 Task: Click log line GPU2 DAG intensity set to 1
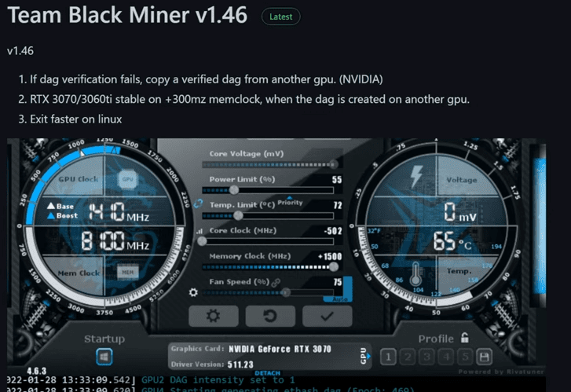(x=218, y=380)
